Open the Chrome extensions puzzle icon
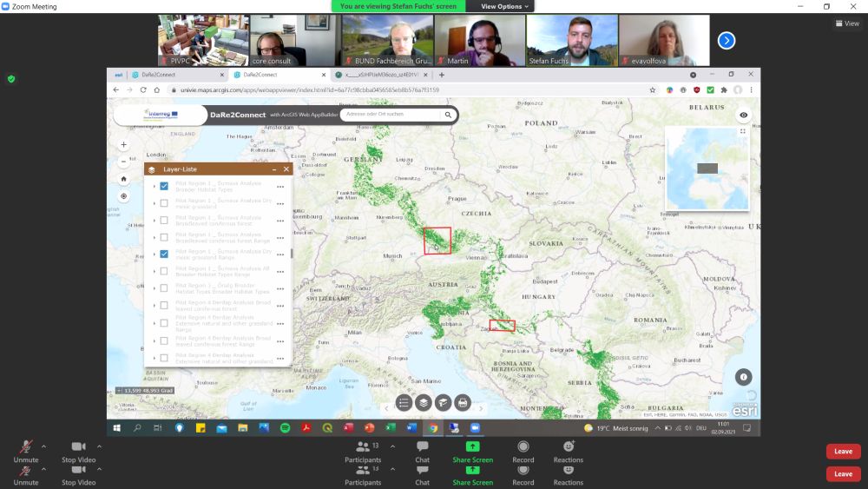 [x=724, y=89]
